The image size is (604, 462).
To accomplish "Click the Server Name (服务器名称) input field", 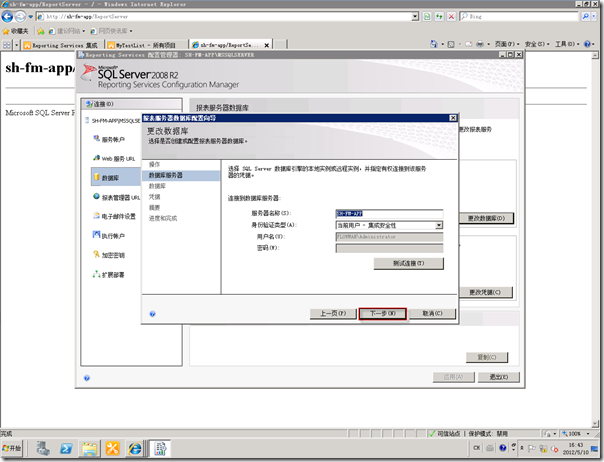I will click(x=389, y=213).
